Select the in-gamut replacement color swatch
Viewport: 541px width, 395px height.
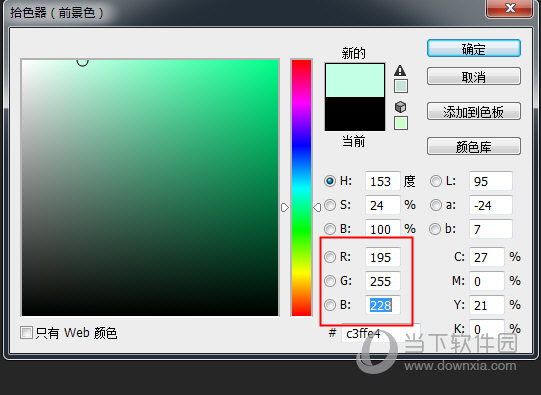point(401,86)
